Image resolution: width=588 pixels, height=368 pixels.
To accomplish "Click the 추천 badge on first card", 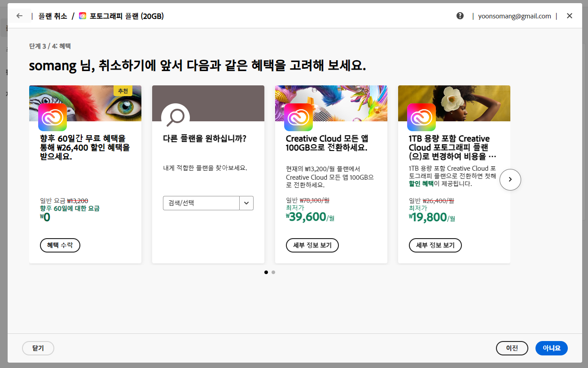I will [123, 91].
